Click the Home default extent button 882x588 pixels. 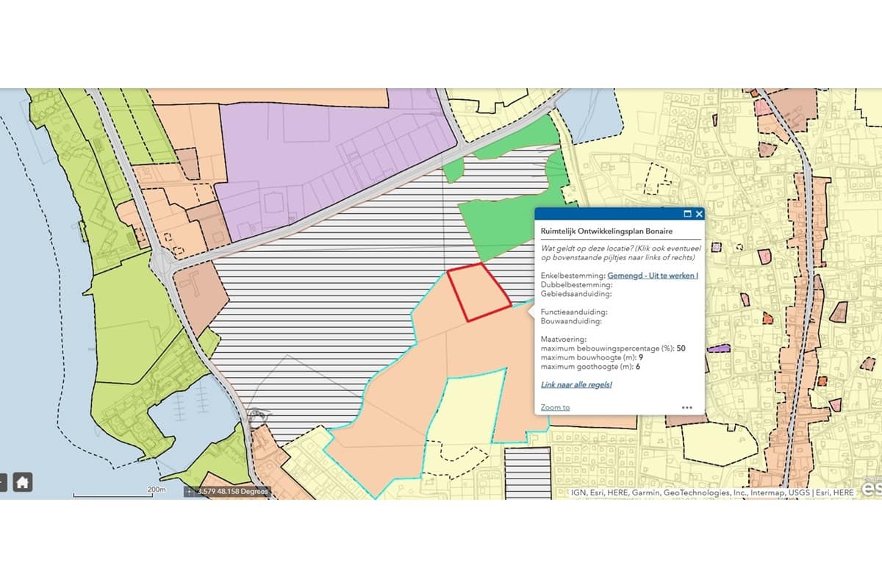click(x=22, y=482)
